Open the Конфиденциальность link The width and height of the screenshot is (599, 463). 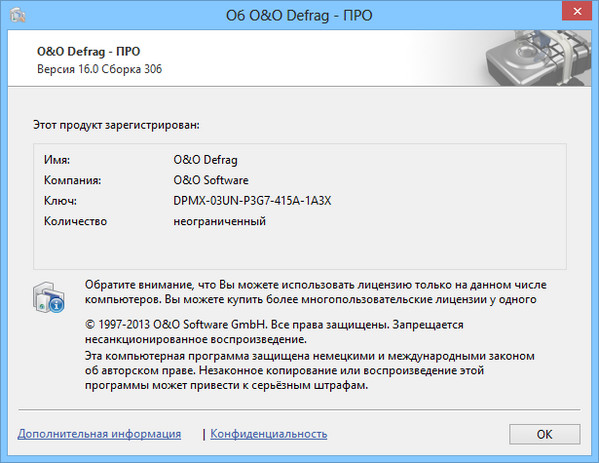click(x=269, y=434)
